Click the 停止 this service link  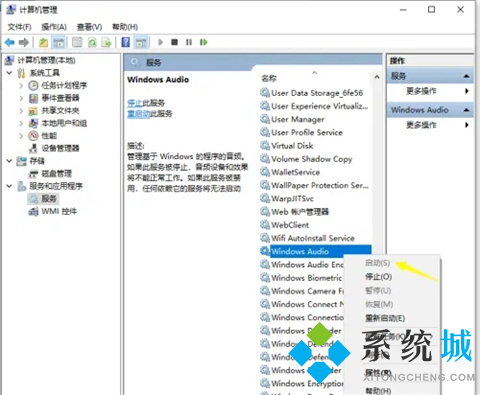tap(134, 103)
